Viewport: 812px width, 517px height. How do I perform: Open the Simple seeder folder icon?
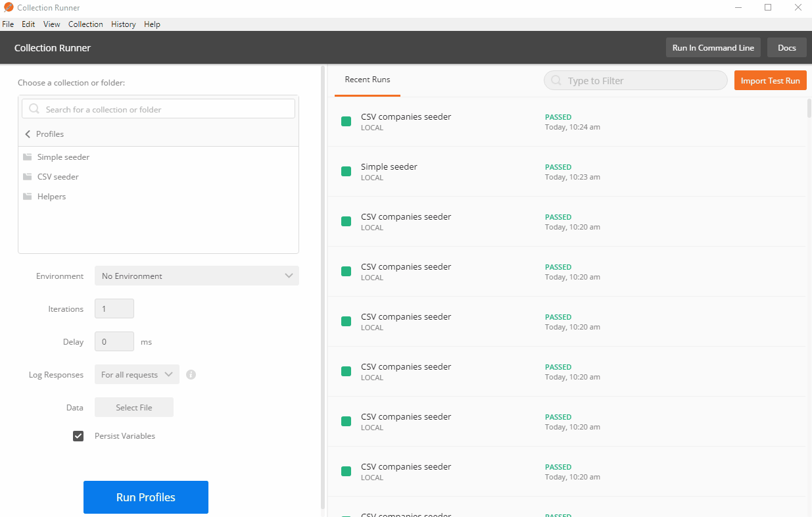(x=26, y=157)
